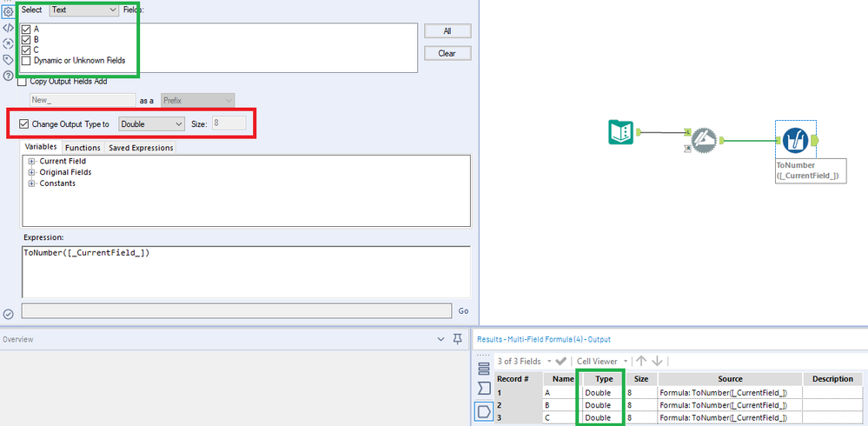Open the output type dropdown showing Double

point(151,124)
